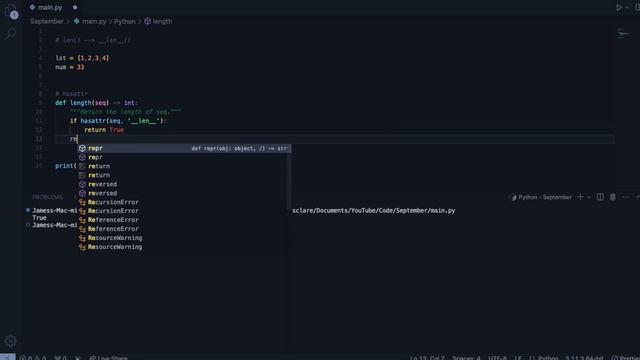Image resolution: width=640 pixels, height=360 pixels.
Task: Open the PROBLEMS panel tab
Action: [x=47, y=197]
